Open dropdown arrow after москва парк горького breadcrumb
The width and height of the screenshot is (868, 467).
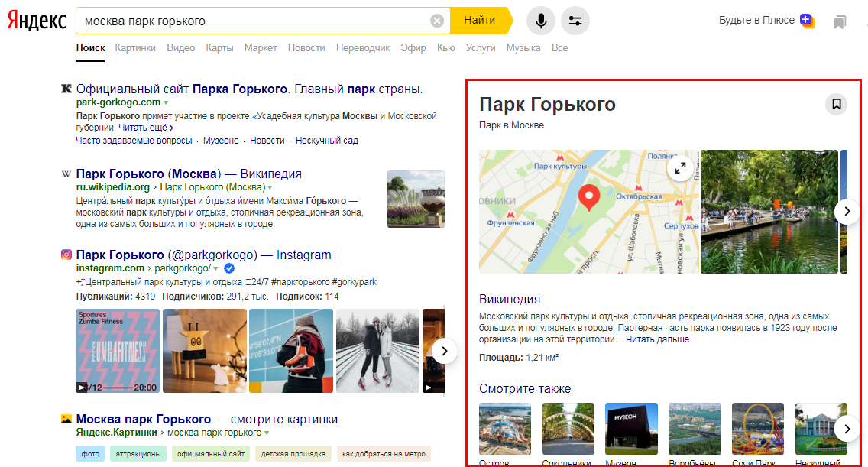(x=267, y=433)
